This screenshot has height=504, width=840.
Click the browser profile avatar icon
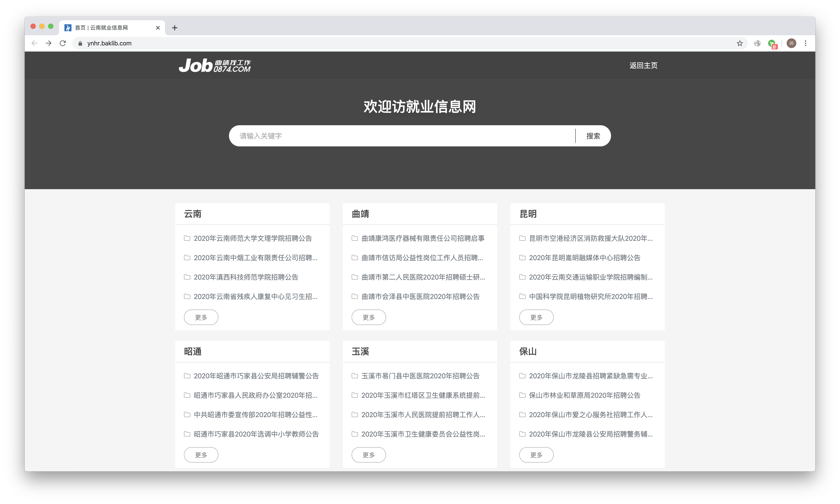tap(791, 43)
